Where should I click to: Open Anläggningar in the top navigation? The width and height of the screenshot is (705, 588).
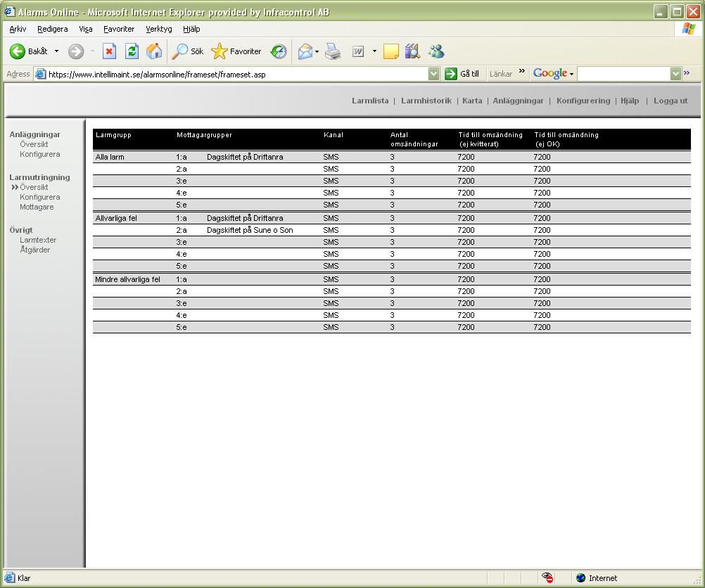[x=518, y=101]
